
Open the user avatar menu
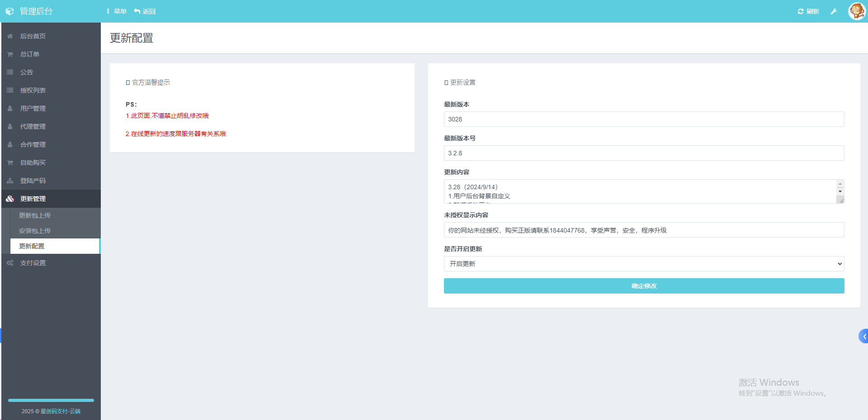[x=856, y=11]
